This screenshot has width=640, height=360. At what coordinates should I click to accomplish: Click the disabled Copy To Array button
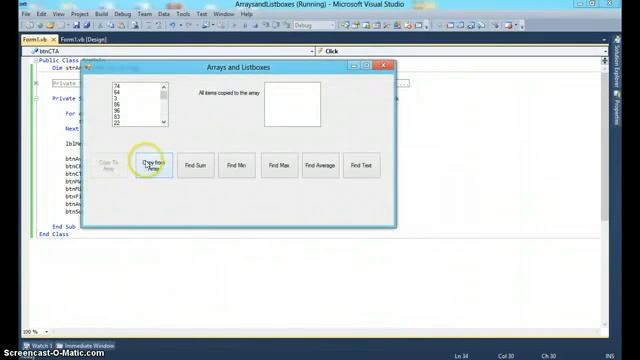click(x=109, y=165)
